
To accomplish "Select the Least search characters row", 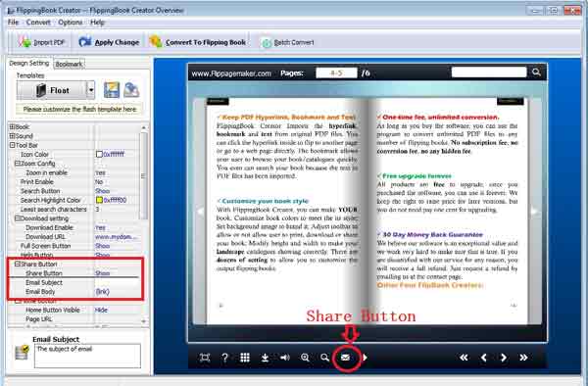I will [73, 209].
